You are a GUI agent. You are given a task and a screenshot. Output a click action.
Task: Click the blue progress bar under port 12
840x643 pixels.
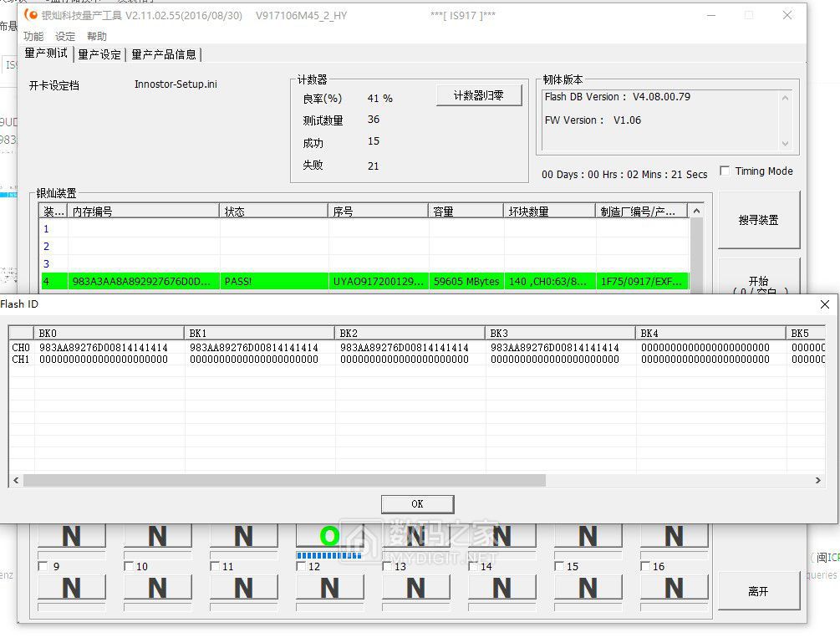(329, 554)
